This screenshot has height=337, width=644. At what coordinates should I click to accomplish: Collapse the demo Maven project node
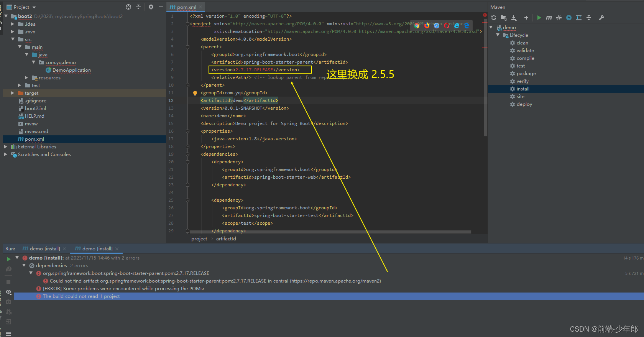(x=491, y=27)
